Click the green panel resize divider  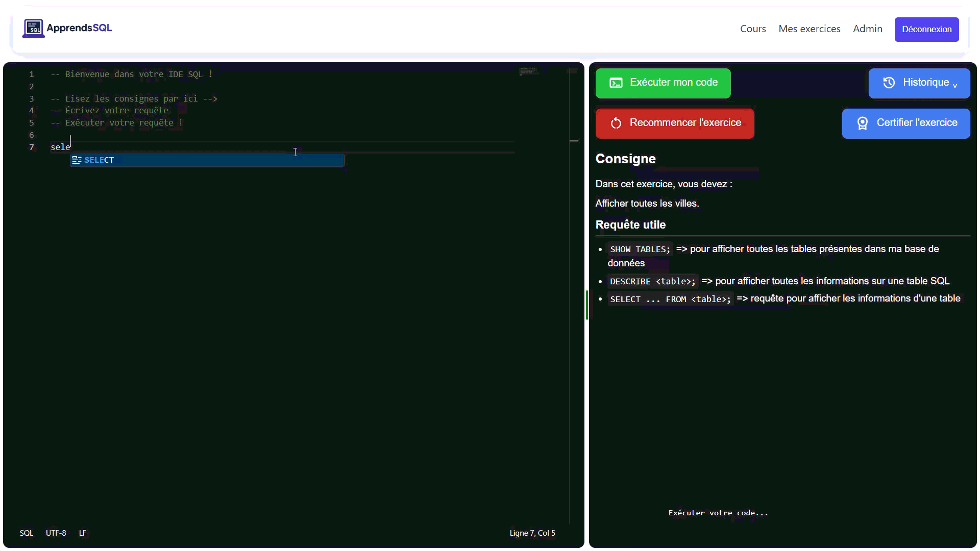(587, 305)
